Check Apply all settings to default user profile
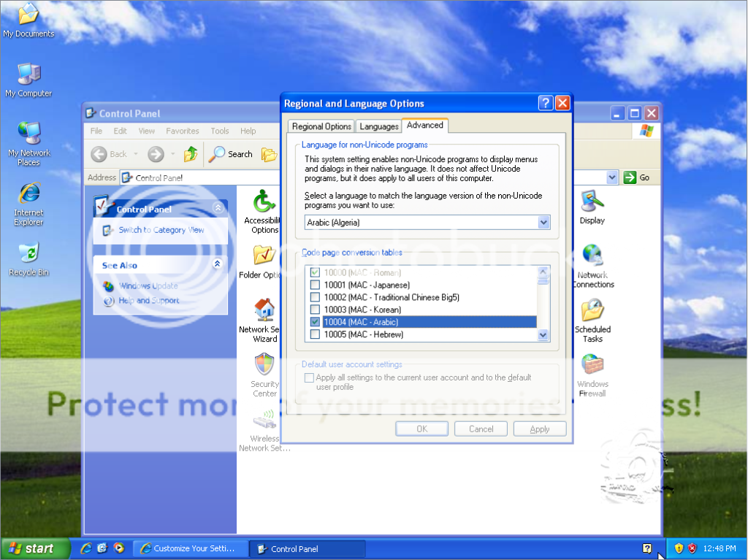Image resolution: width=748 pixels, height=560 pixels. (309, 377)
